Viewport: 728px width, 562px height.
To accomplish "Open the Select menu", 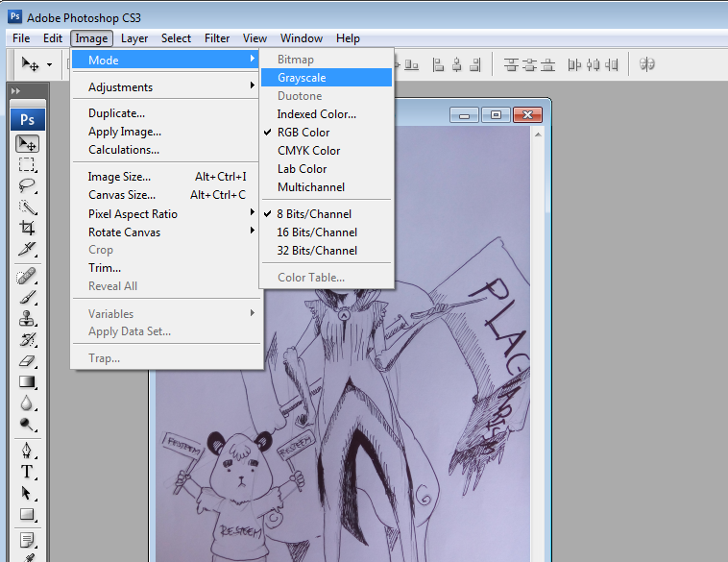I will [176, 38].
